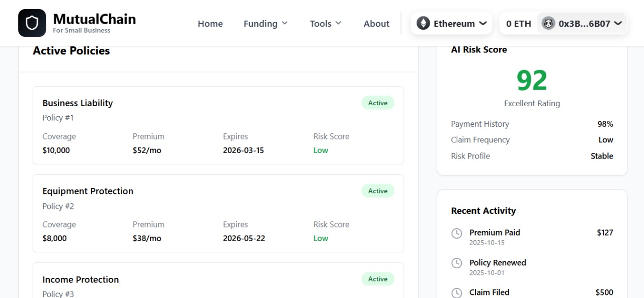This screenshot has width=644, height=298.
Task: Open the About page
Action: [376, 24]
